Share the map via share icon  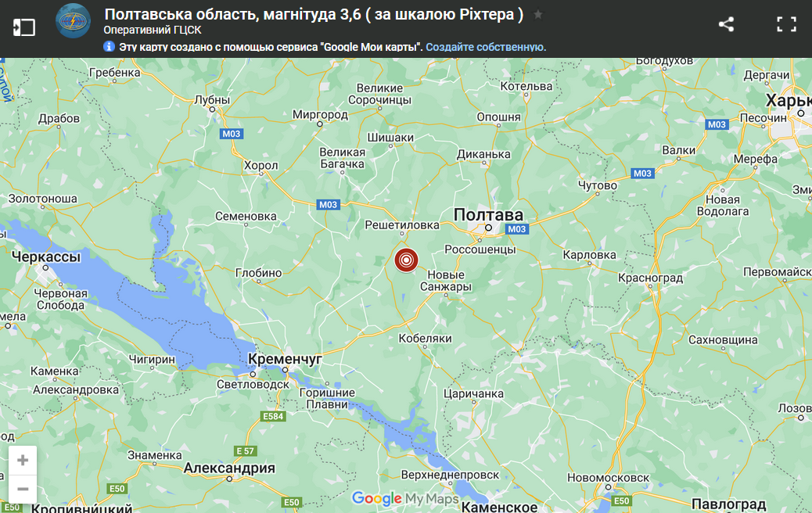pyautogui.click(x=726, y=23)
